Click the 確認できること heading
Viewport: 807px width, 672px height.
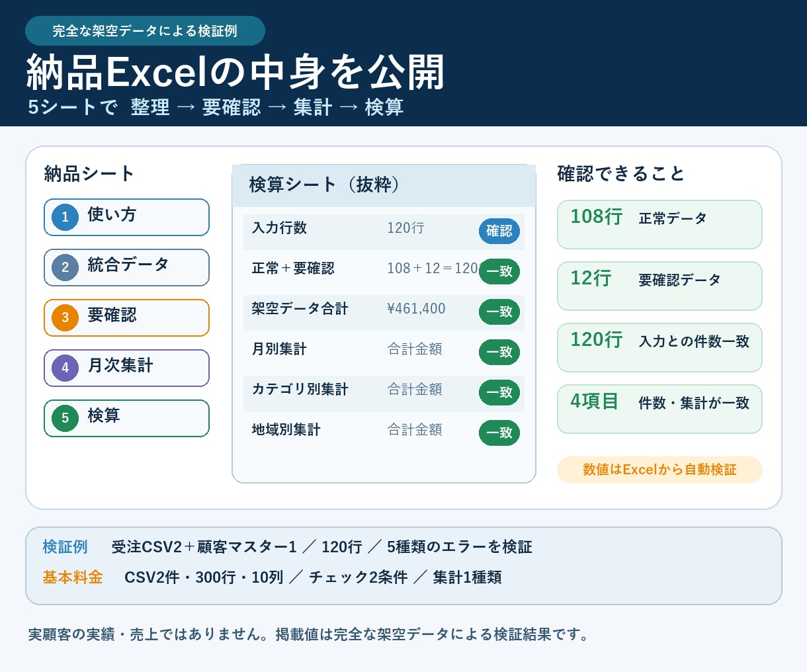point(621,173)
